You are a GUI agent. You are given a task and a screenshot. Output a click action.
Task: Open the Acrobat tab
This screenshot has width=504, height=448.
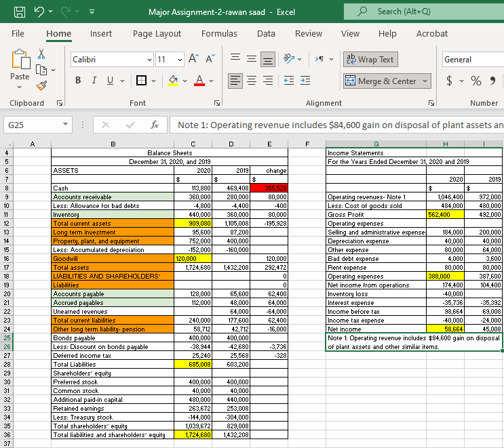[x=431, y=33]
